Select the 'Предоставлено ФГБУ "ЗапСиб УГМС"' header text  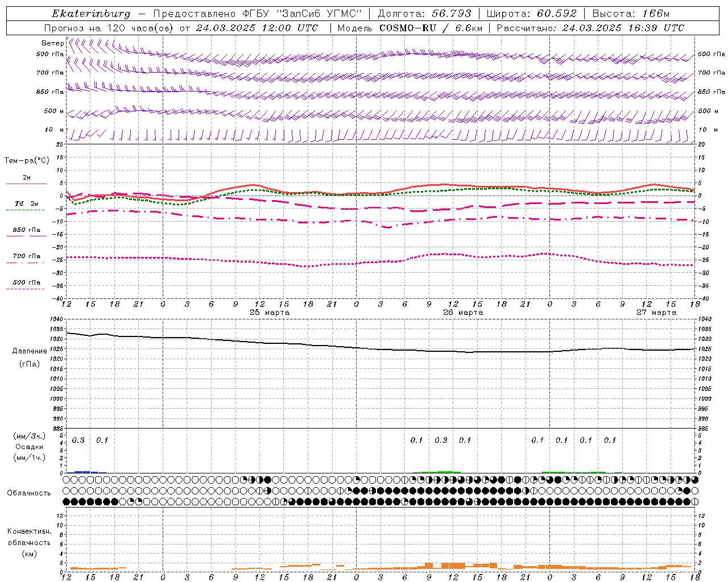[258, 14]
